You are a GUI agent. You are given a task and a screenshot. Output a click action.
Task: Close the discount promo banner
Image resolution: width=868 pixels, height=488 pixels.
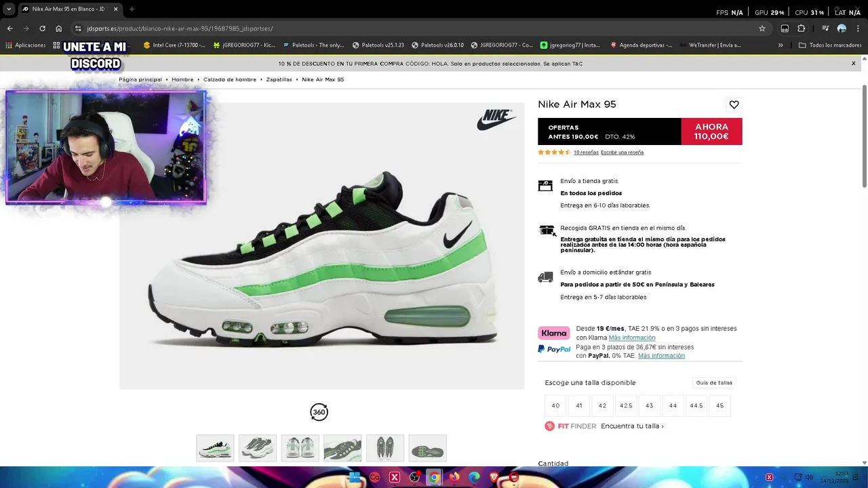point(854,63)
